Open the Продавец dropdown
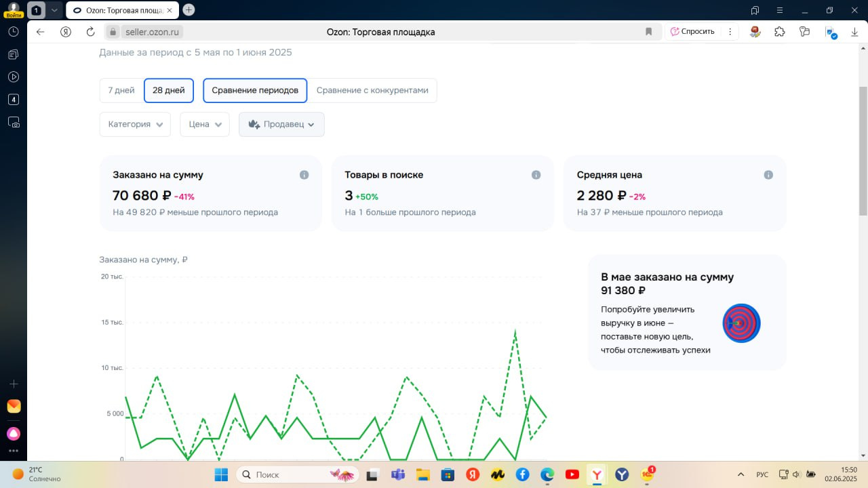Viewport: 868px width, 488px height. point(281,124)
